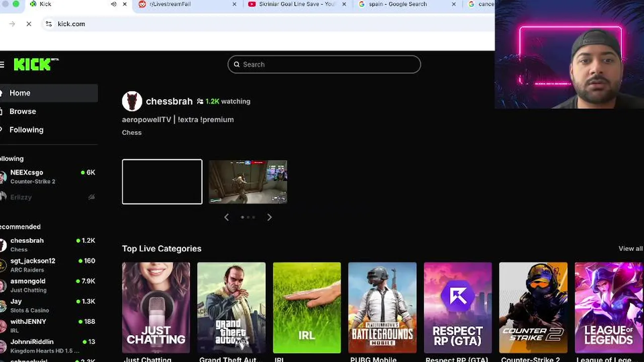This screenshot has height=362, width=644.
Task: Toggle the hamburger sidebar menu
Action: [x=2, y=64]
